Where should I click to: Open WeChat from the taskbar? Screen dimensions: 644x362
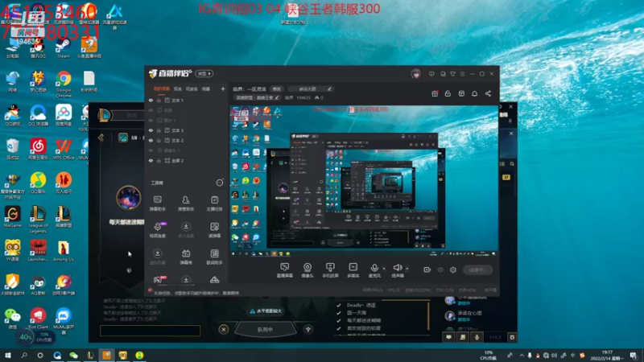[x=73, y=356]
